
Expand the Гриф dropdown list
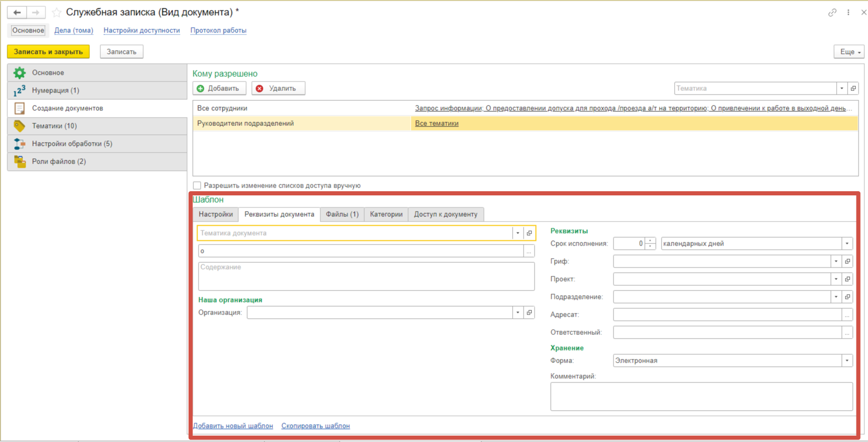pyautogui.click(x=836, y=261)
